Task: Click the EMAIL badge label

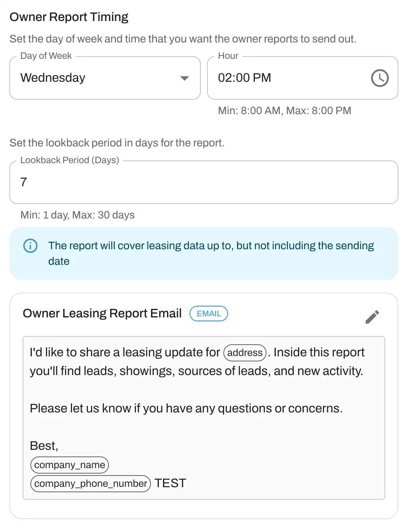Action: (x=209, y=314)
